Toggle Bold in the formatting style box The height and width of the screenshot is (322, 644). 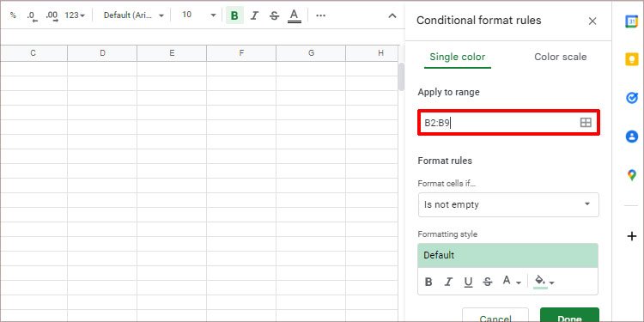[428, 283]
